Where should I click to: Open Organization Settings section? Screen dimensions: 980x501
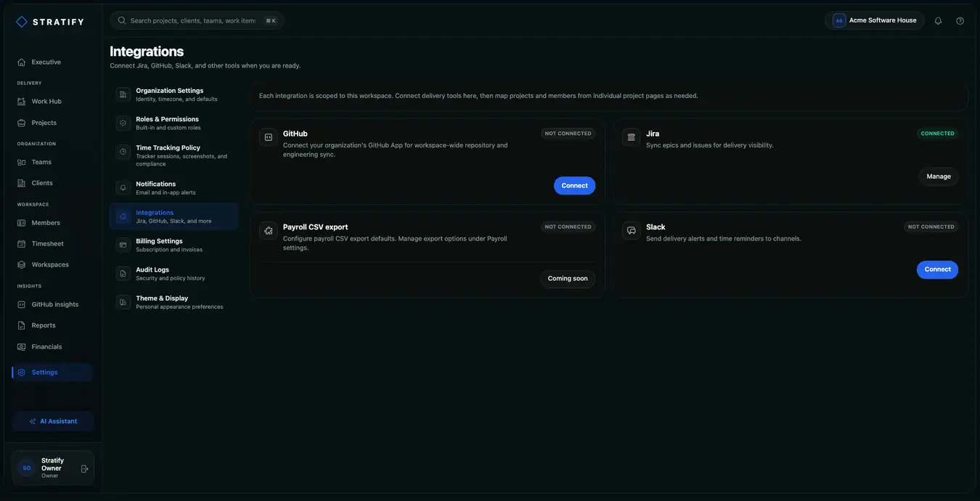(x=174, y=94)
